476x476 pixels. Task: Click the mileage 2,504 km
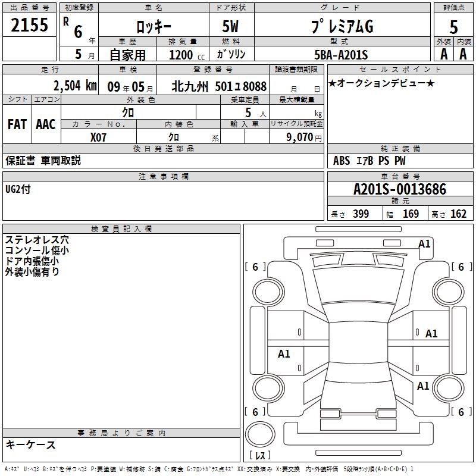click(x=75, y=86)
